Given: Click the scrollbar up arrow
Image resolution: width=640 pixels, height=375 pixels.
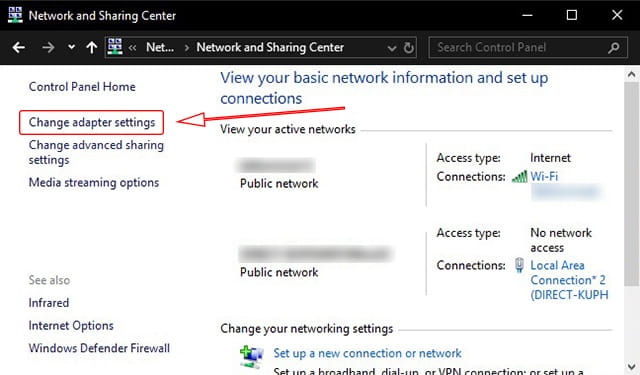Looking at the screenshot, I should (x=631, y=75).
